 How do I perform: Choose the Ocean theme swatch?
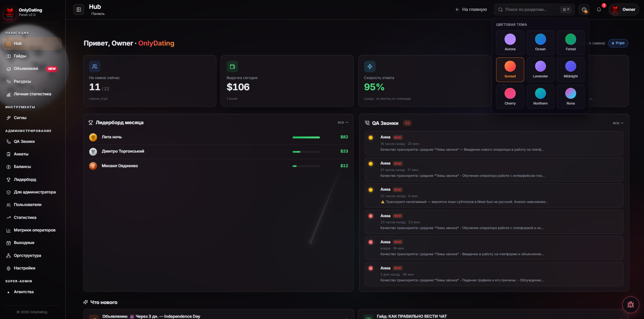coord(541,42)
